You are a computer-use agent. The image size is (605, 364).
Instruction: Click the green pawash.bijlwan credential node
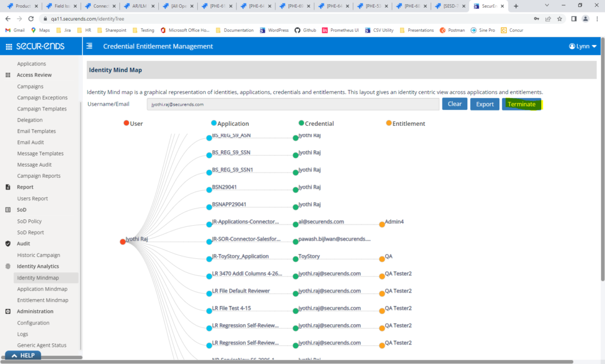point(295,242)
